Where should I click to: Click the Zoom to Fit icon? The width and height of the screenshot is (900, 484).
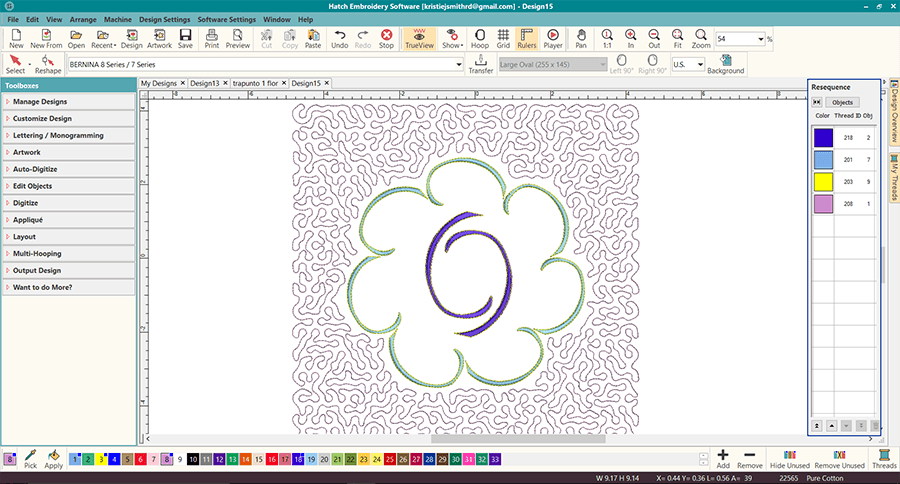point(677,39)
